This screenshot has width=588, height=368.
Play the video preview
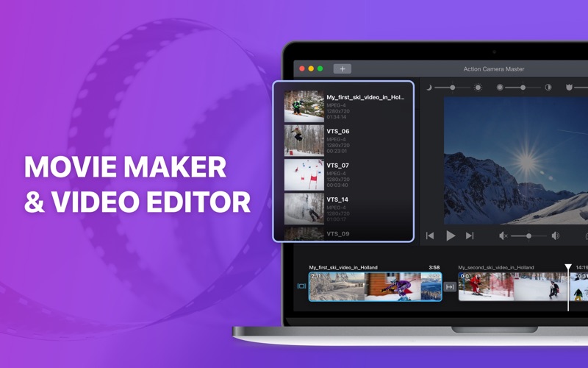coord(451,236)
